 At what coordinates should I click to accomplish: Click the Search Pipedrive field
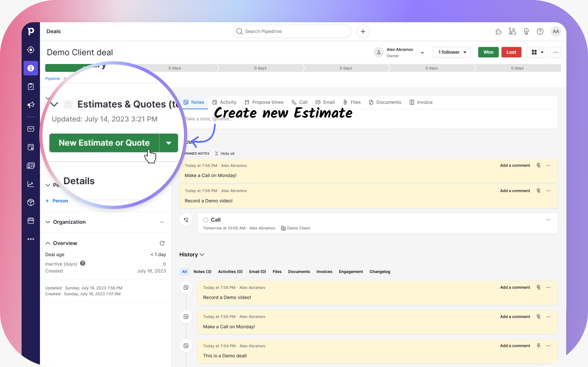click(x=291, y=32)
